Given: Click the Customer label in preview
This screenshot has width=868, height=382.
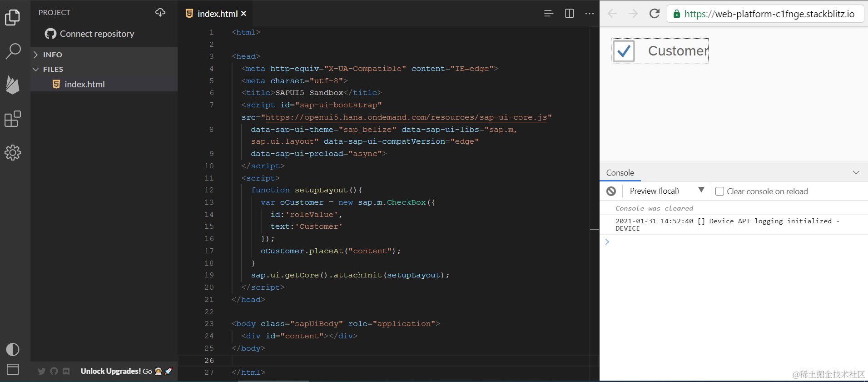Looking at the screenshot, I should point(678,51).
